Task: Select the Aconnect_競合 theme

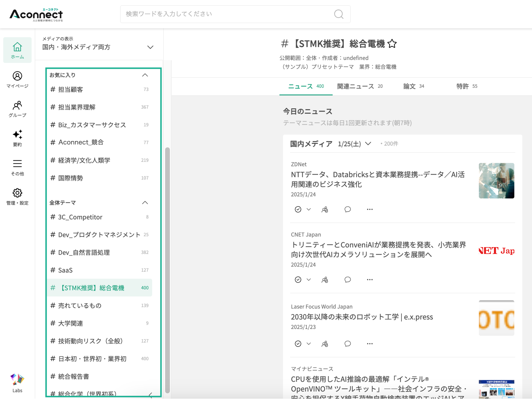Action: (x=99, y=142)
